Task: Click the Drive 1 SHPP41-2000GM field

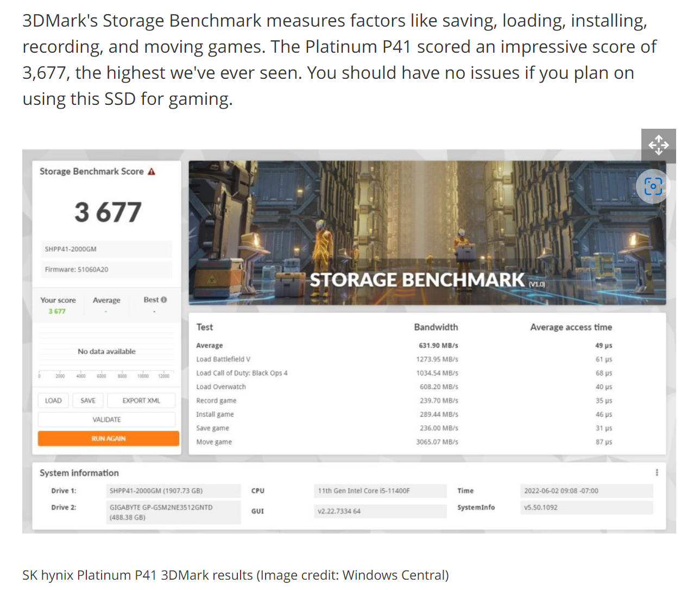Action: [x=173, y=491]
